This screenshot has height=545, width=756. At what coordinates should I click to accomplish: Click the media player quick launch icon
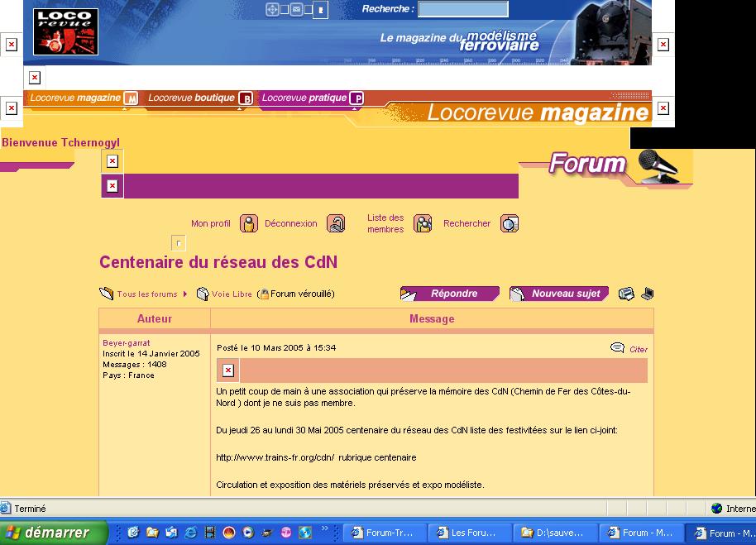tap(248, 533)
